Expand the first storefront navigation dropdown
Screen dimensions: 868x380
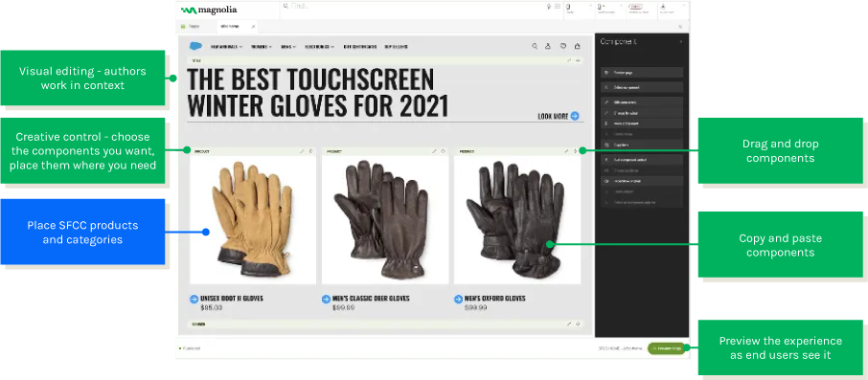point(226,47)
